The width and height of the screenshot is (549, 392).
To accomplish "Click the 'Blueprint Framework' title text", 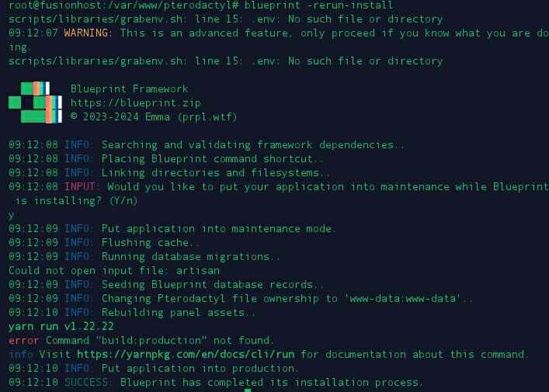I will pos(129,89).
